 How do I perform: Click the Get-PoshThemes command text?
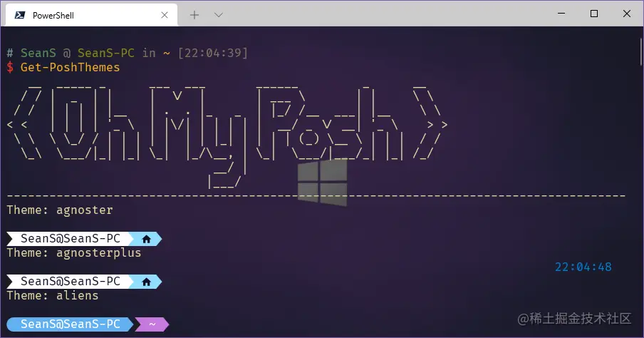pyautogui.click(x=71, y=67)
